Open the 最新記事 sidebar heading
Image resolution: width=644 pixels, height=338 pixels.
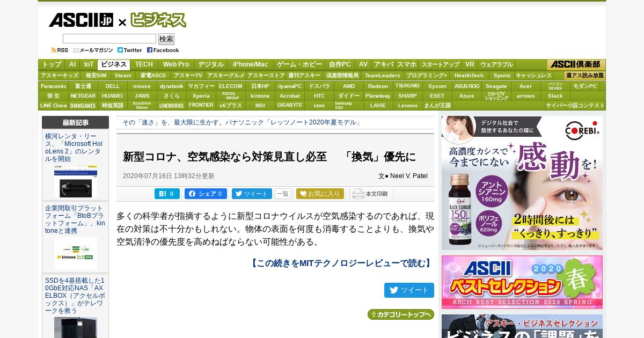(x=75, y=122)
